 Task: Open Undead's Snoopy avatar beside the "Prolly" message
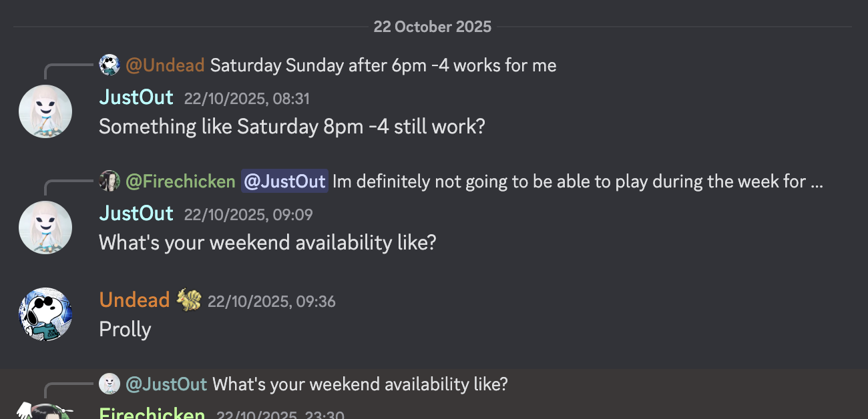45,314
